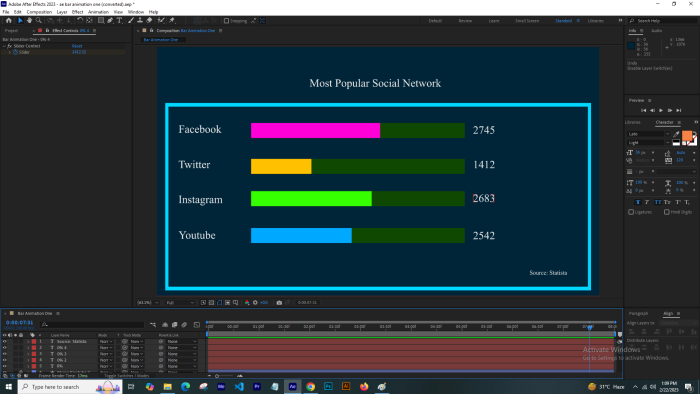Select the Small Screen workspace
Screen dimensions: 700x394
[x=527, y=21]
